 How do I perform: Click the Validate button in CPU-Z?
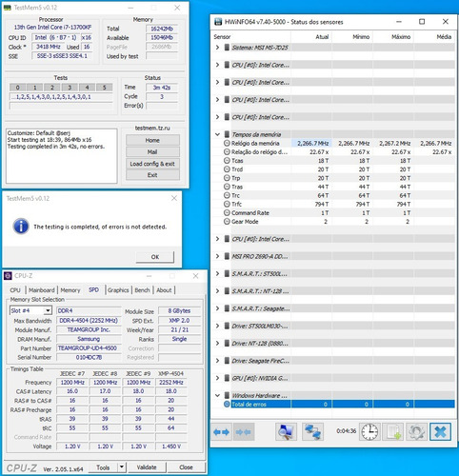click(x=147, y=467)
